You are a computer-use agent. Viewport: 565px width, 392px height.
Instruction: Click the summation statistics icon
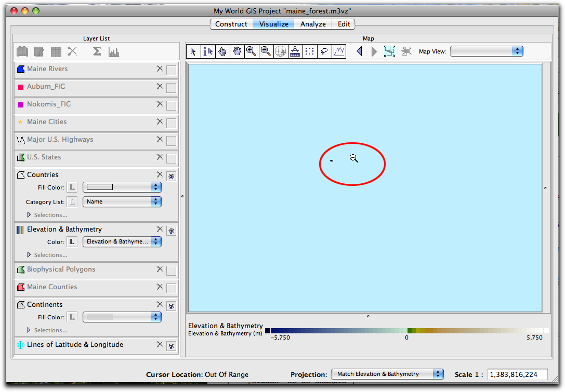(97, 51)
